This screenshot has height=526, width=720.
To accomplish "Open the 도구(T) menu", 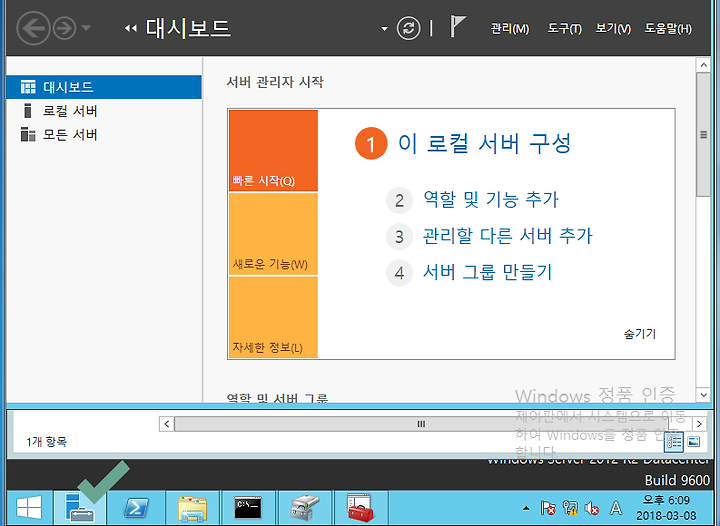I will (564, 29).
